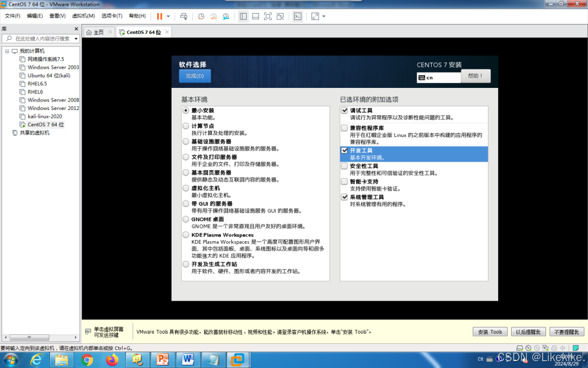Check the 兼容性程序库 add-on
Image resolution: width=588 pixels, height=368 pixels.
coord(344,128)
